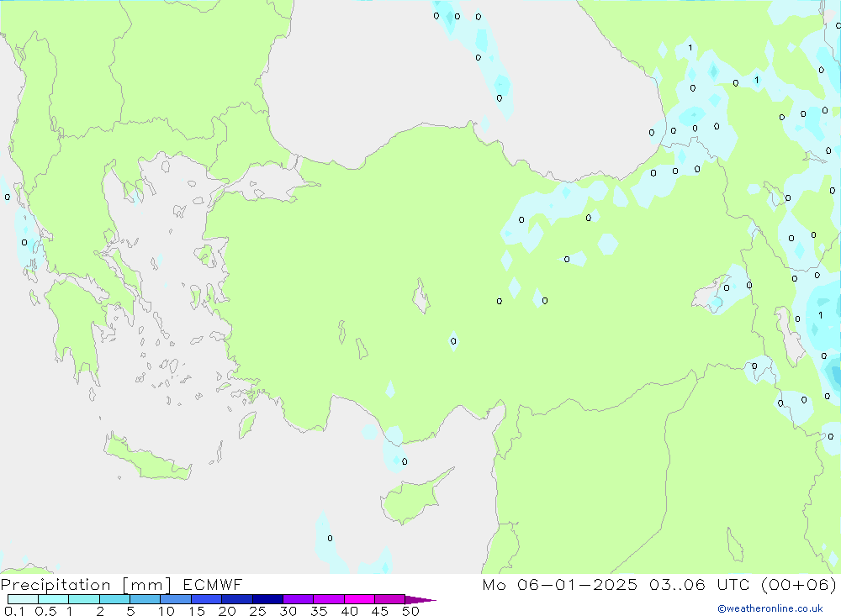Click the legend swatch between 45 and 50
This screenshot has width=841, height=616.
coord(390,599)
